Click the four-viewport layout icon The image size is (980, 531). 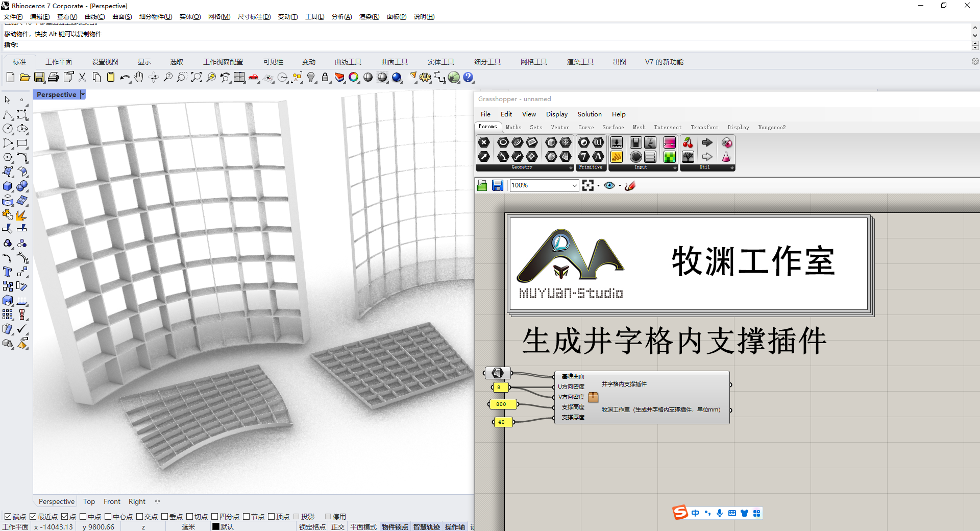click(239, 78)
